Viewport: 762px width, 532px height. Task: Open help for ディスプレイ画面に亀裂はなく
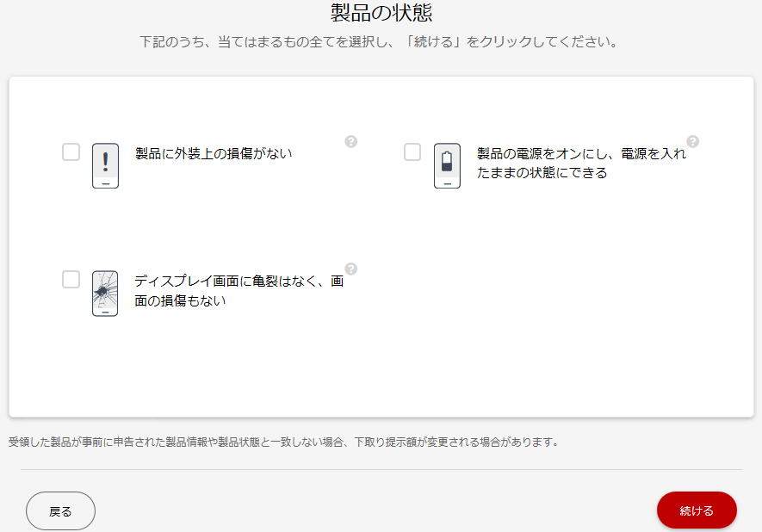pos(351,269)
